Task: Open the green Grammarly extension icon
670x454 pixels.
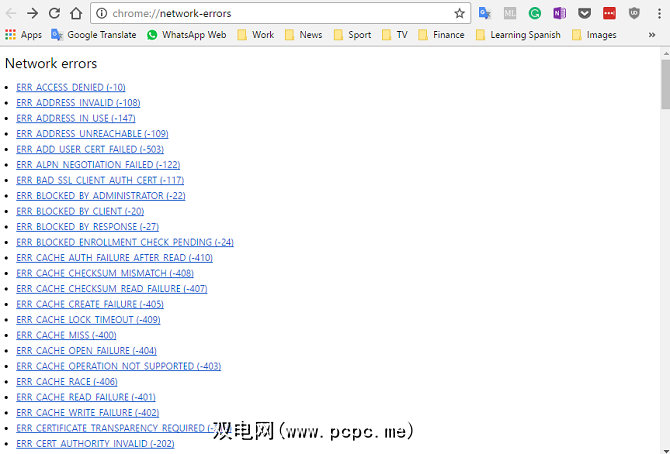Action: [535, 13]
